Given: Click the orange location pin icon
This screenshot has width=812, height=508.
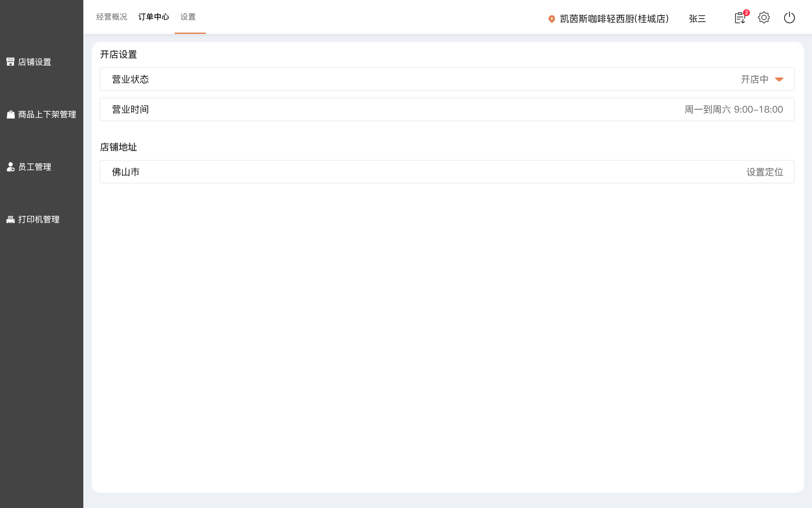Looking at the screenshot, I should pyautogui.click(x=551, y=19).
